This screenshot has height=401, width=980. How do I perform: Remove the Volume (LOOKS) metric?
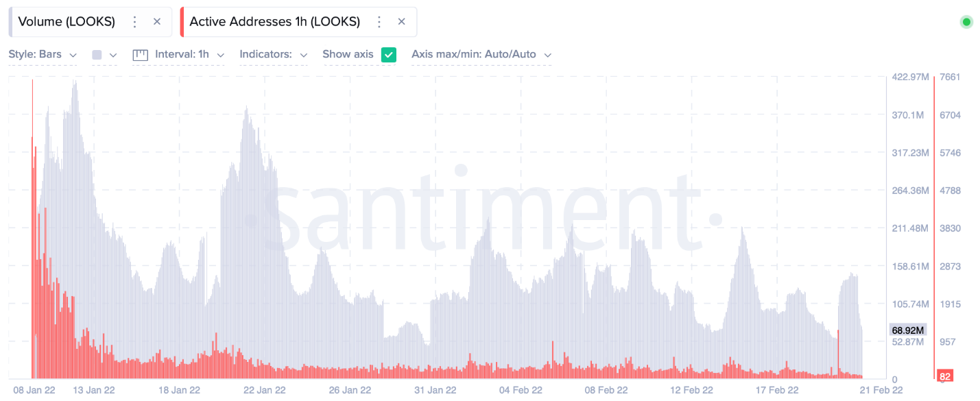[157, 22]
